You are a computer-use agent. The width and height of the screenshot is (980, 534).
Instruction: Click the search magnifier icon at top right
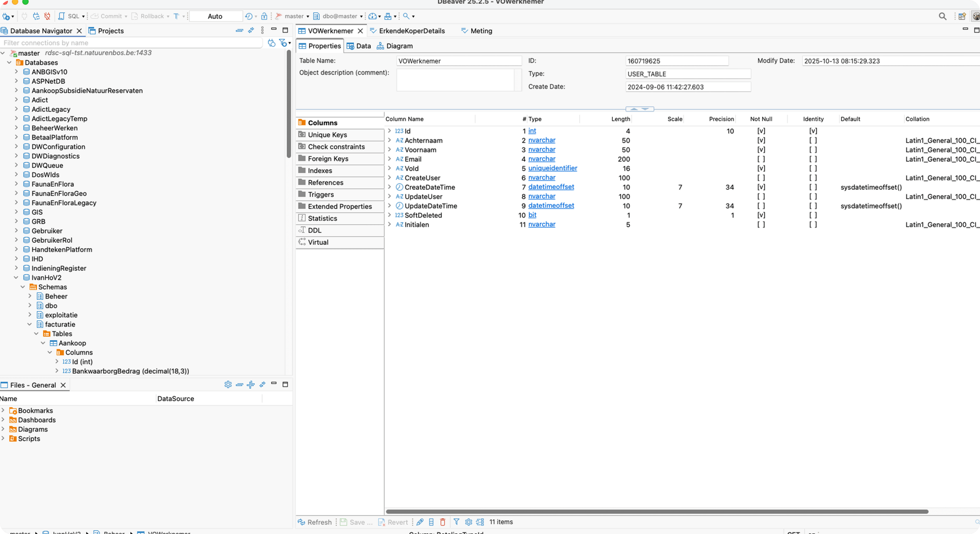coord(942,16)
